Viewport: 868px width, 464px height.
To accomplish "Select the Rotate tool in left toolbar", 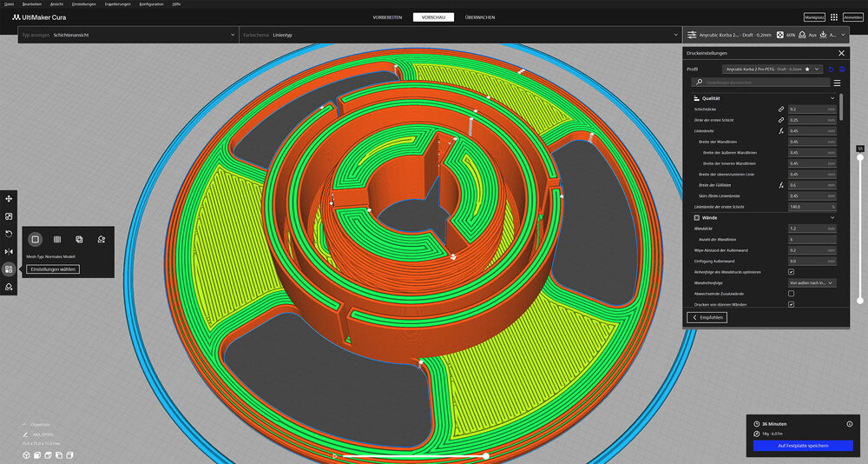I will point(9,234).
